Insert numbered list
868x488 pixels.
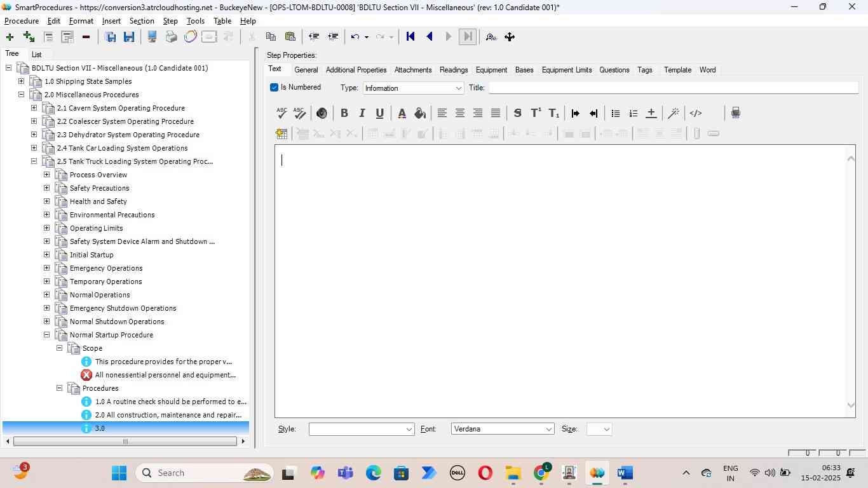click(x=633, y=113)
